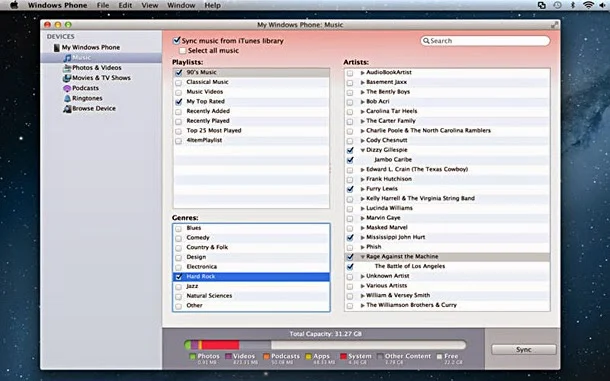Open the View menu
Screen dimensions: 610x381
(150, 5)
